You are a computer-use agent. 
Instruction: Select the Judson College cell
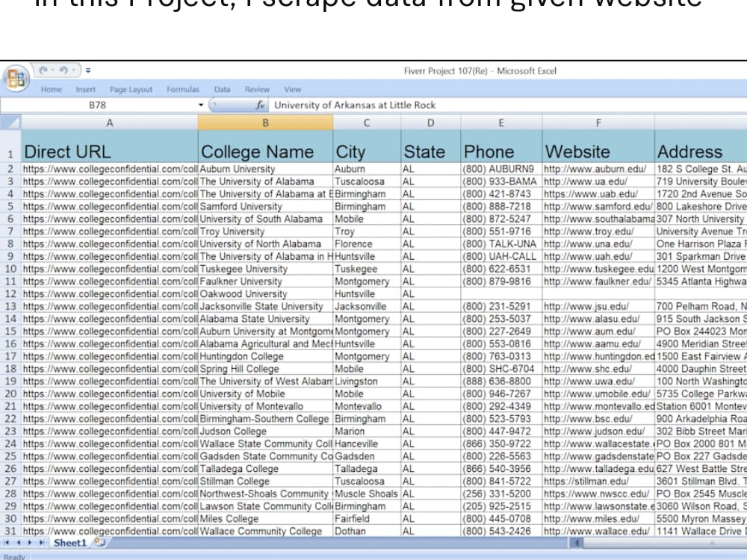tap(265, 431)
